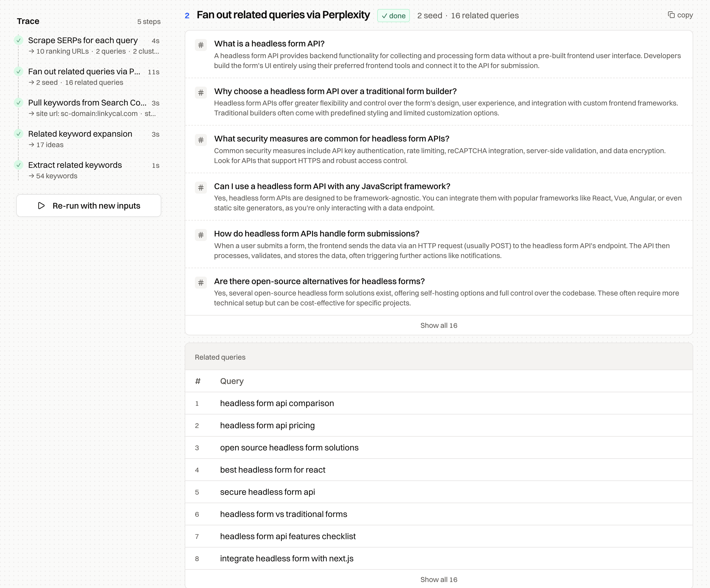Click the heading 'Fan out related queries via Perplexity'
The image size is (710, 588).
(283, 15)
